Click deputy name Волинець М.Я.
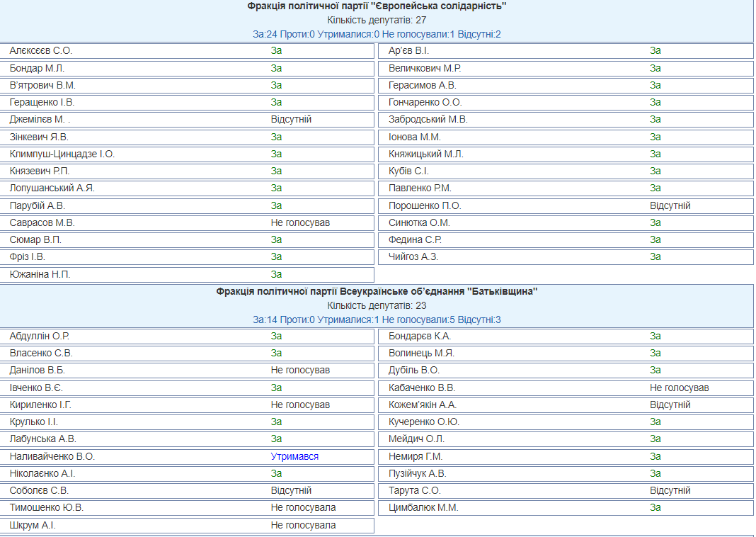Image resolution: width=756 pixels, height=537 pixels. pos(421,354)
